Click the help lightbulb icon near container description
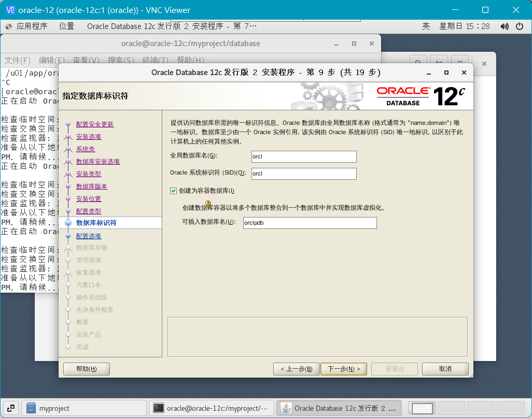The width and height of the screenshot is (532, 418). click(208, 204)
